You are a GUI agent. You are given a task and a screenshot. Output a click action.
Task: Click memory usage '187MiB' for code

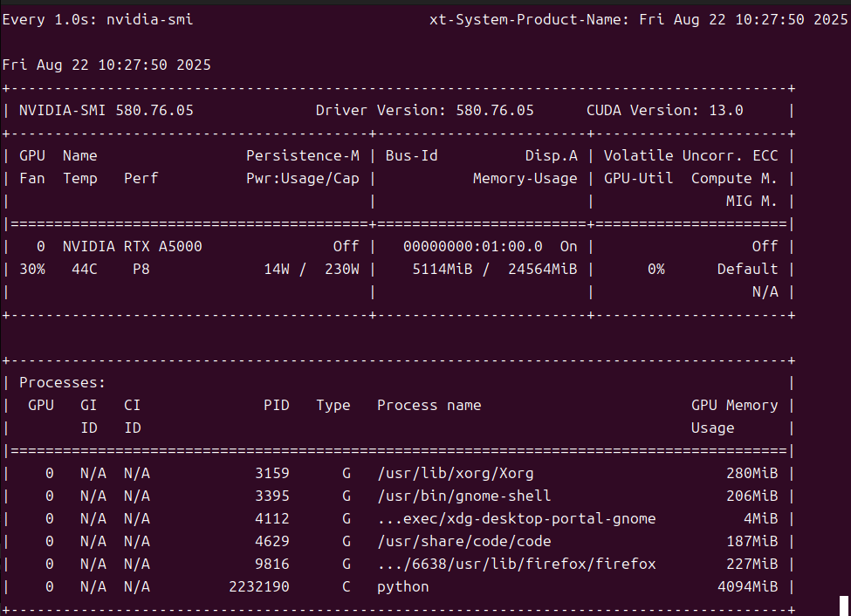click(x=751, y=542)
